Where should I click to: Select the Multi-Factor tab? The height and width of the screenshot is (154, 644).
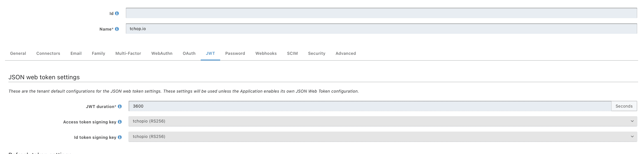pos(128,53)
